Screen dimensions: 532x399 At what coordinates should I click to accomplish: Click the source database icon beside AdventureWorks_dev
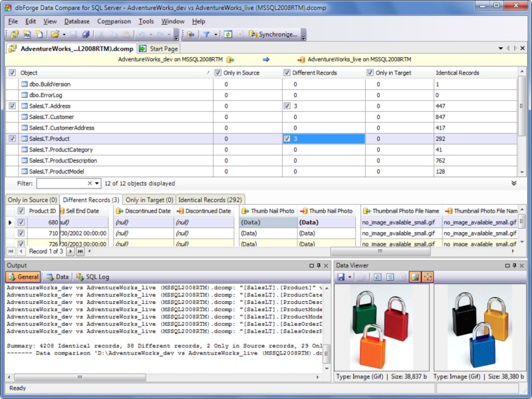(230, 60)
